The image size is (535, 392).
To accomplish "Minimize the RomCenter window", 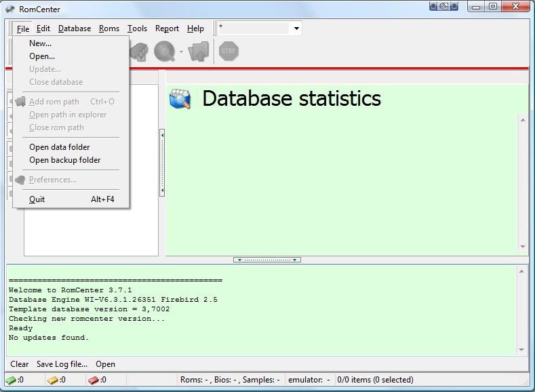I will click(476, 7).
